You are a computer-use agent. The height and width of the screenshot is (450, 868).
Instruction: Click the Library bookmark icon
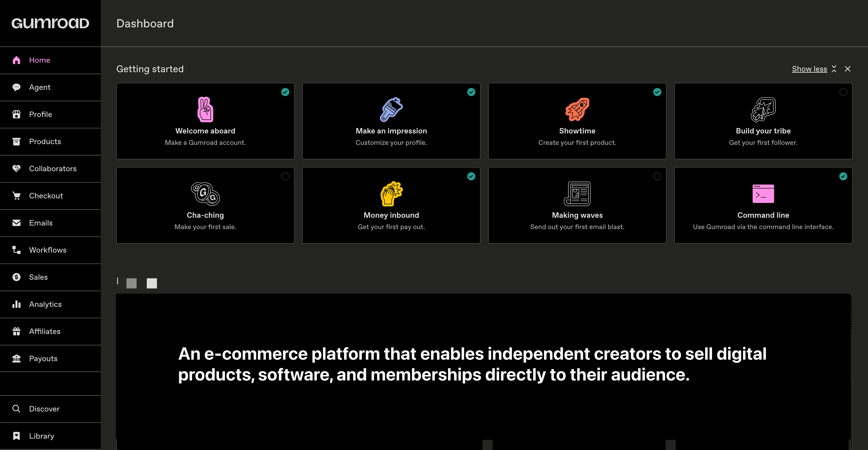coord(16,436)
